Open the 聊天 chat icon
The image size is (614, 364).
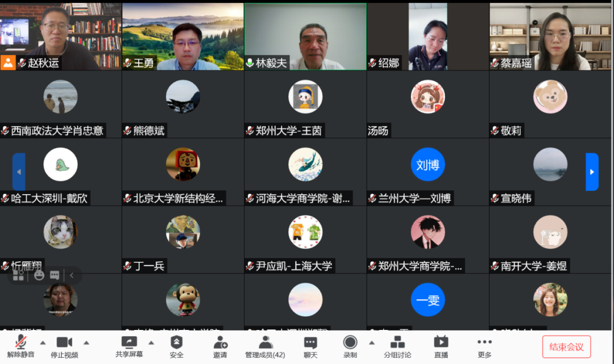310,342
